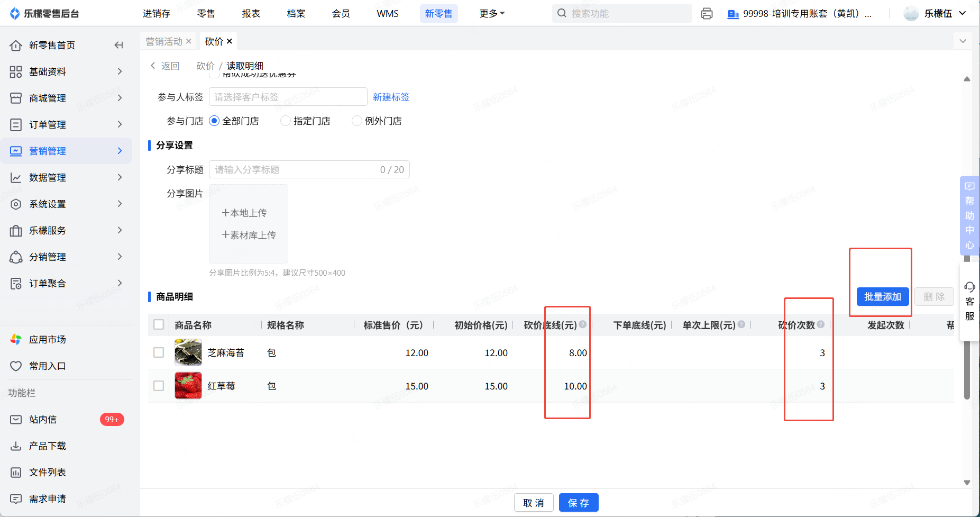The width and height of the screenshot is (980, 517).
Task: Click the 数据管理 line-chart icon
Action: (16, 178)
